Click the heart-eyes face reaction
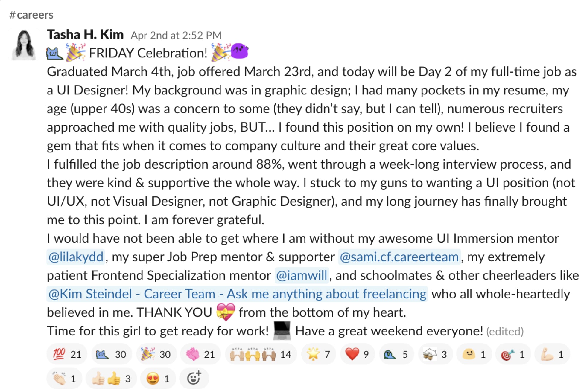Image resolution: width=584 pixels, height=392 pixels. pos(158,379)
